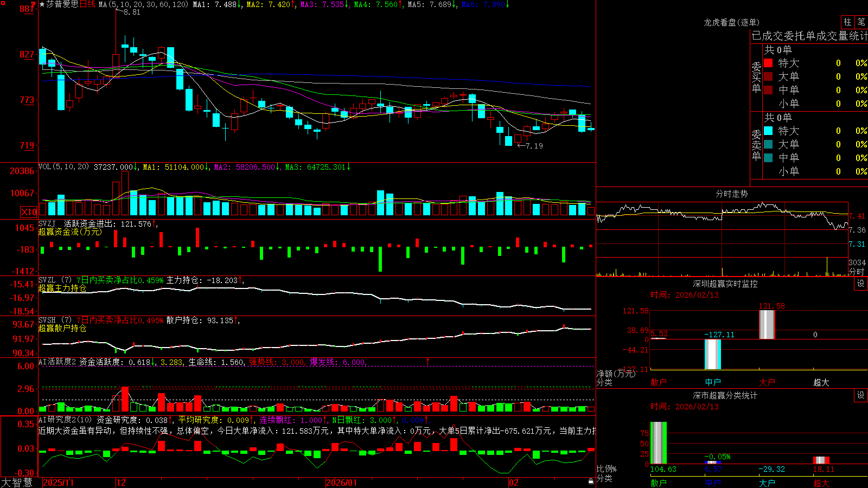The image size is (868, 488).
Task: Click the 笔 display mode button
Action: pos(861,22)
